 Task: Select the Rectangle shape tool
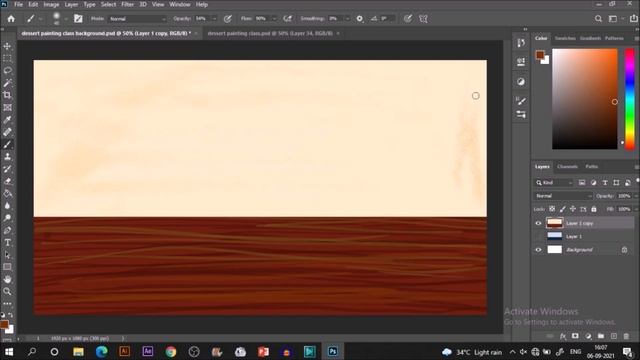(x=7, y=267)
